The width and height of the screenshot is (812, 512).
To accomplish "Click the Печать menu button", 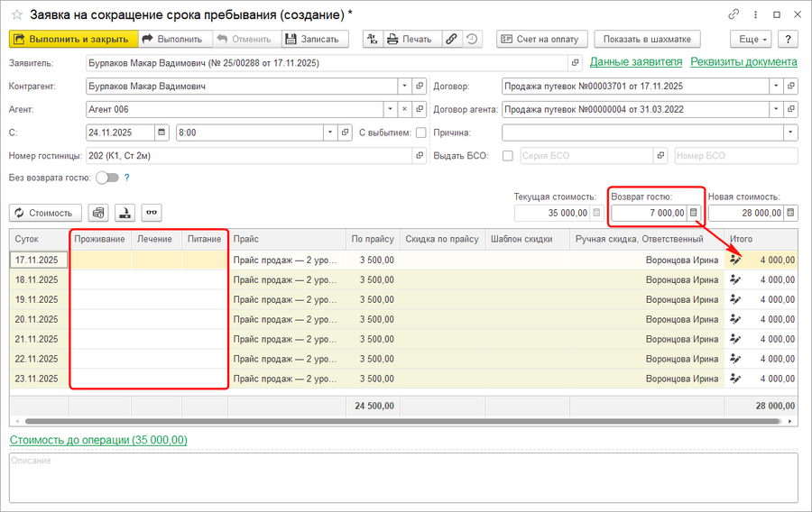I will 411,39.
